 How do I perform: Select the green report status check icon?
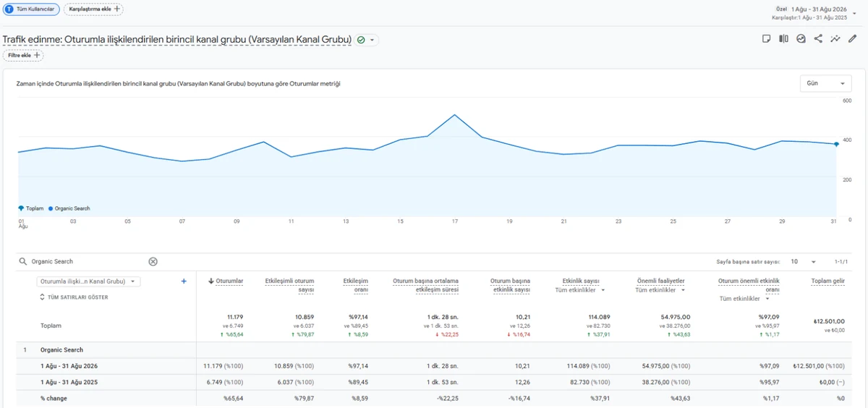pyautogui.click(x=361, y=40)
